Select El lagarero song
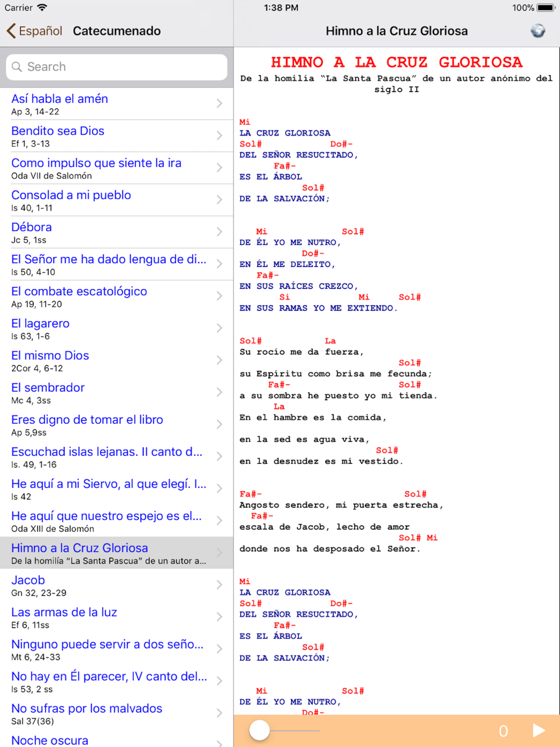Image resolution: width=560 pixels, height=747 pixels. click(x=116, y=328)
